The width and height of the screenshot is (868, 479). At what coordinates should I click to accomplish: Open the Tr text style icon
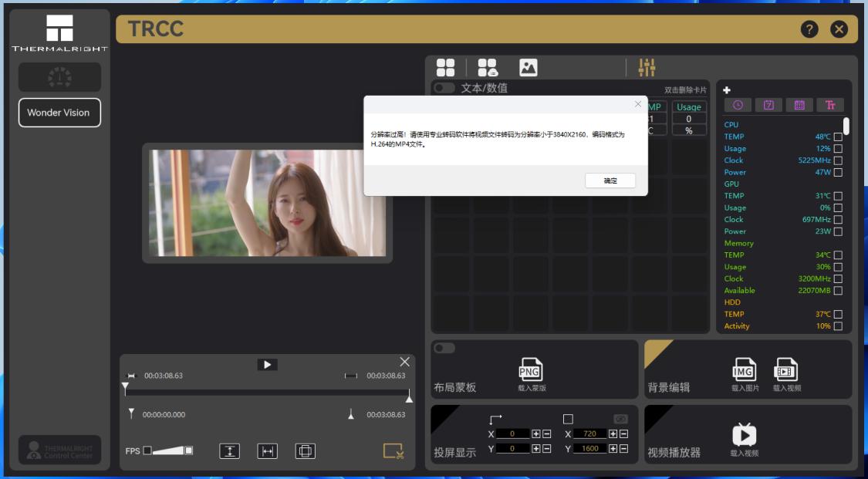tap(831, 104)
